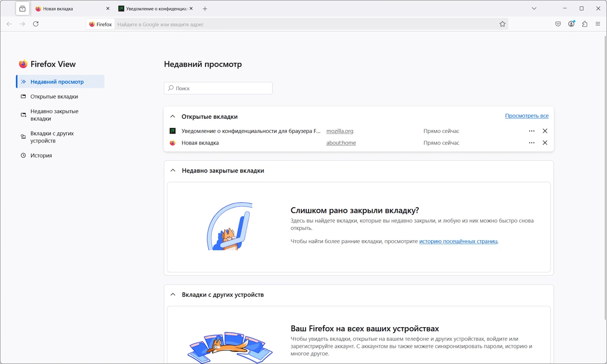Viewport: 607px width, 364px height.
Task: Click the Слишком рано закрыли вкладку? heading
Action: click(355, 210)
